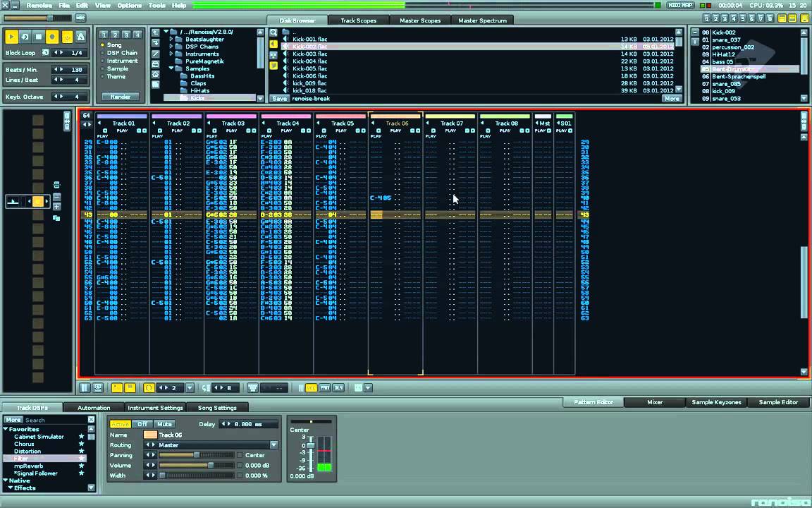Select Kick-004.flac in file list
The width and height of the screenshot is (812, 508).
pyautogui.click(x=309, y=61)
